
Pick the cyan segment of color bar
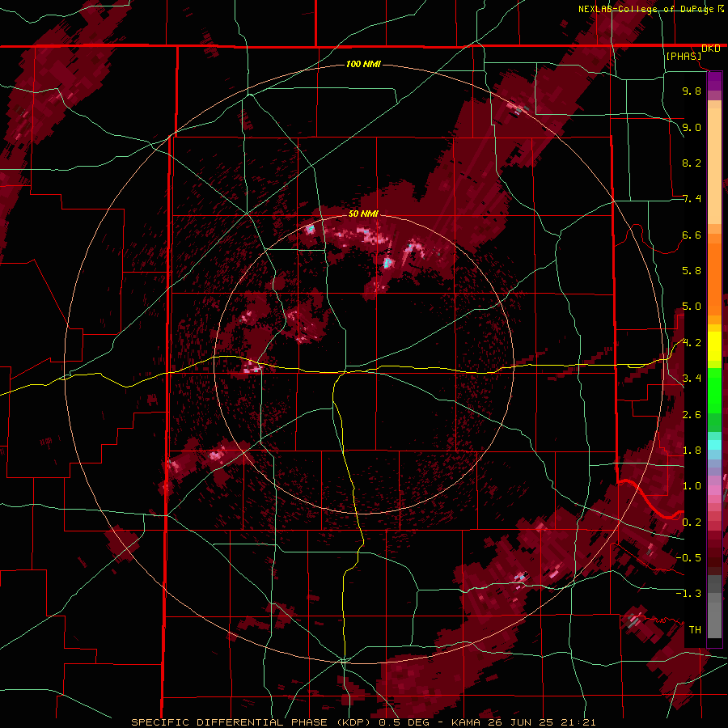tap(714, 445)
